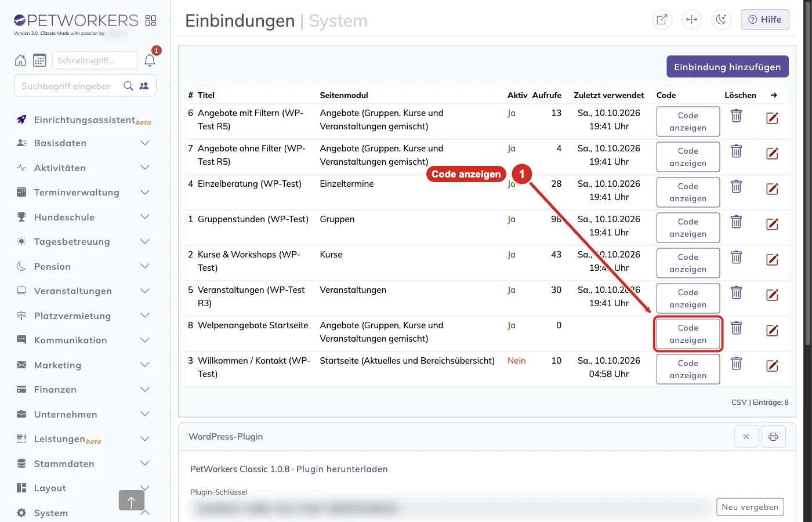The width and height of the screenshot is (812, 522).
Task: Expand the Pension menu
Action: click(x=84, y=266)
